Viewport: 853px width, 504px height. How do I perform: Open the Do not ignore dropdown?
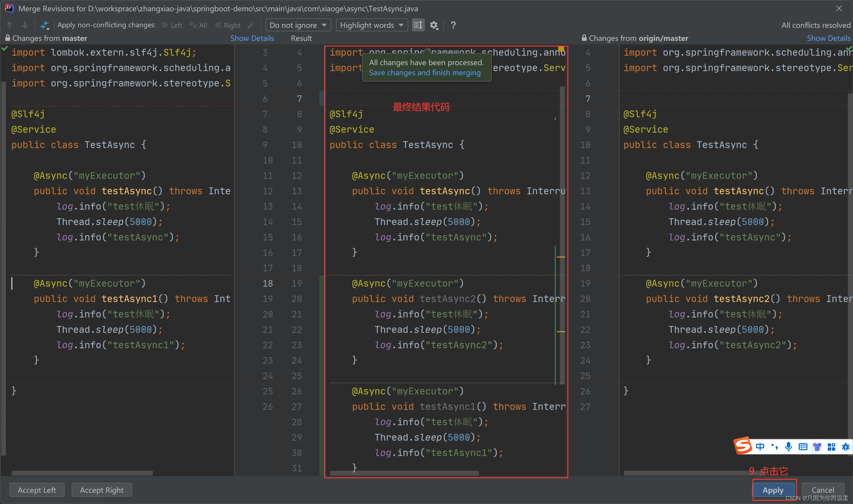(298, 25)
